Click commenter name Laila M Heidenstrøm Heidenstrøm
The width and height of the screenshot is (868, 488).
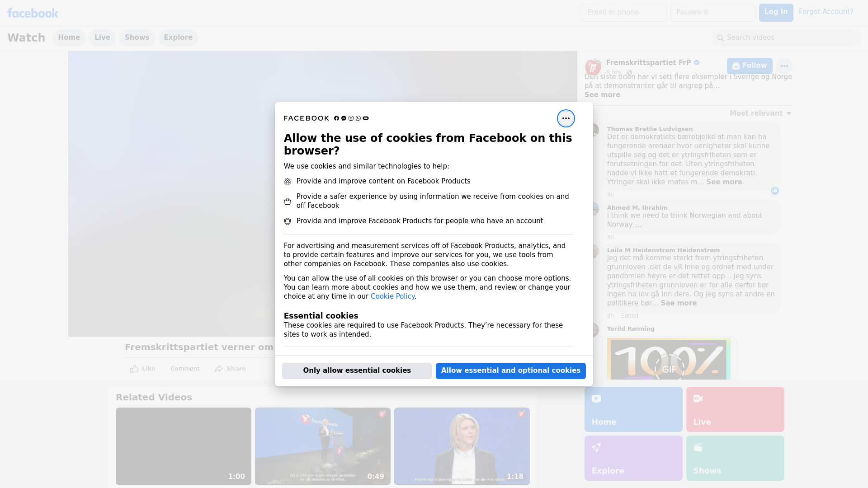[x=663, y=250]
